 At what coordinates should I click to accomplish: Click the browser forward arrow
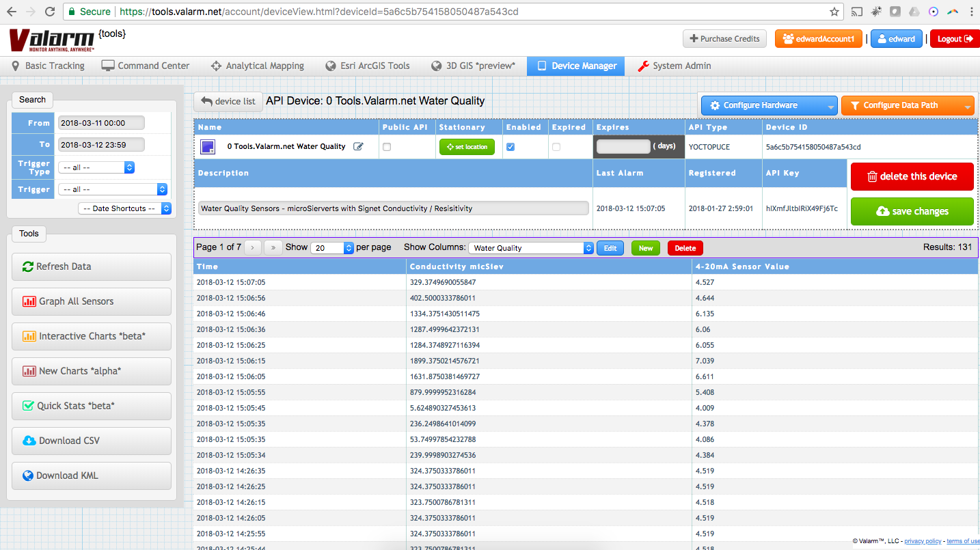click(30, 12)
